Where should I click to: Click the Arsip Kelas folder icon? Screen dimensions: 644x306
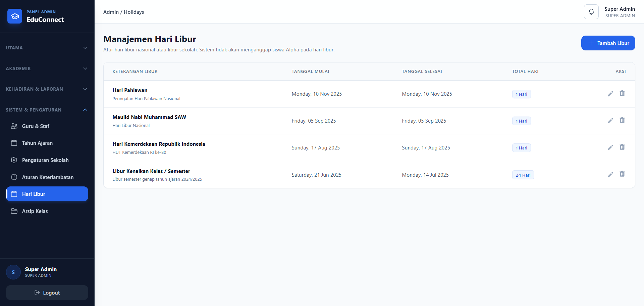coord(14,211)
